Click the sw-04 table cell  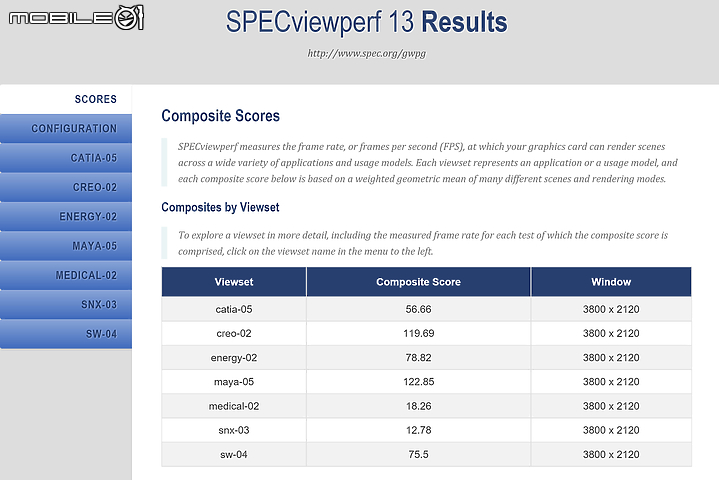pos(234,455)
